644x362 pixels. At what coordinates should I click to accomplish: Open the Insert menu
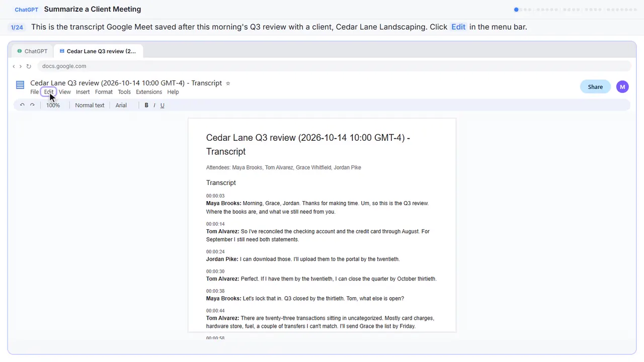[83, 92]
